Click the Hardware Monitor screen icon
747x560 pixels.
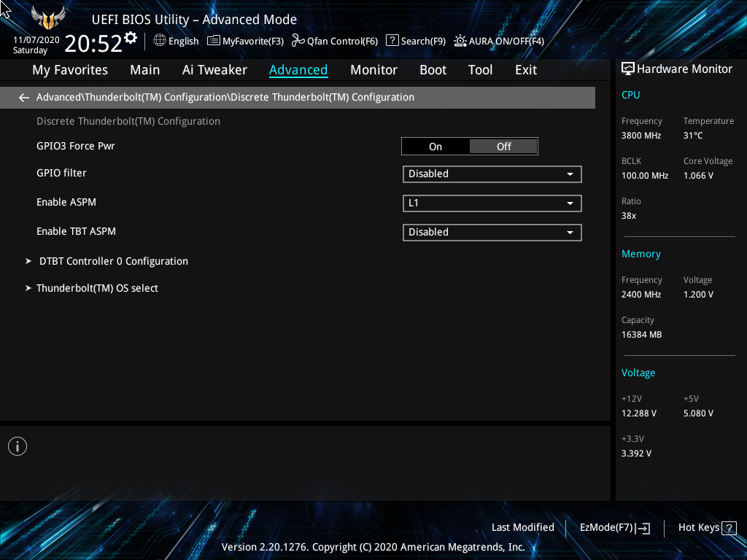(628, 69)
